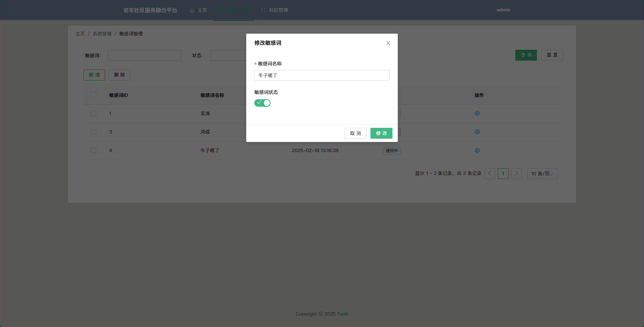
Task: Close the 修改敏感词 dialog with the X icon
Action: [388, 43]
